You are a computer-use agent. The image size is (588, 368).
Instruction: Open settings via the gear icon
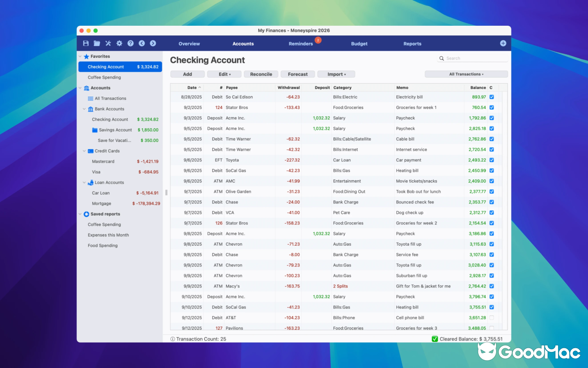click(119, 43)
